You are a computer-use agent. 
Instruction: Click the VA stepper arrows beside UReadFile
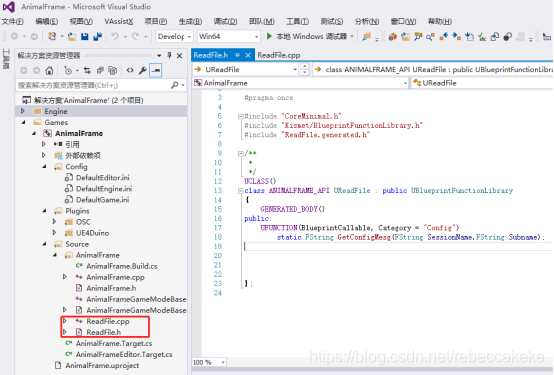tap(305, 69)
